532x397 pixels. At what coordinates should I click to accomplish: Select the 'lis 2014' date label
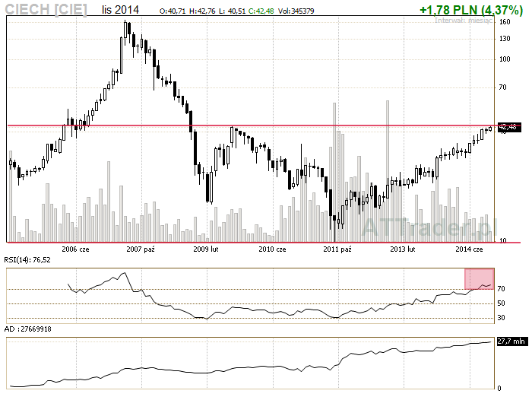[x=120, y=10]
